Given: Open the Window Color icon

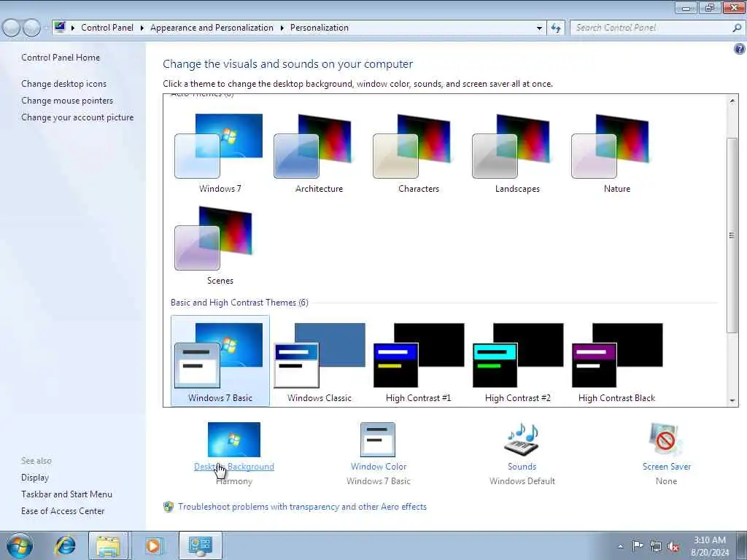Looking at the screenshot, I should [x=378, y=440].
